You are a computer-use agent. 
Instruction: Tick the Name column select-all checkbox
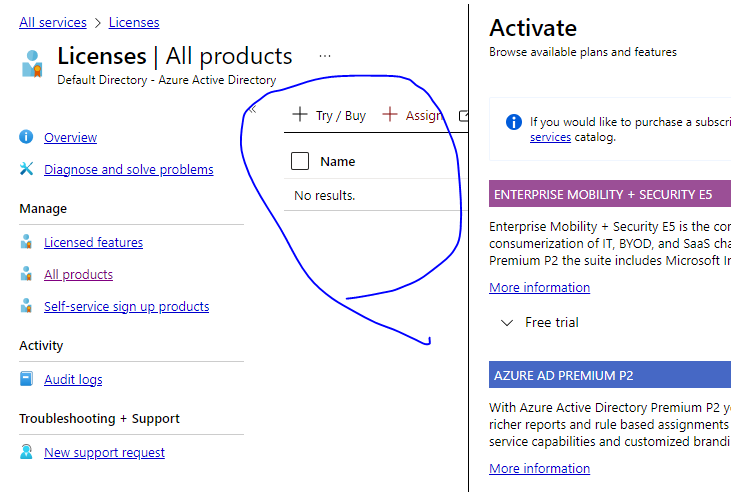pos(300,161)
